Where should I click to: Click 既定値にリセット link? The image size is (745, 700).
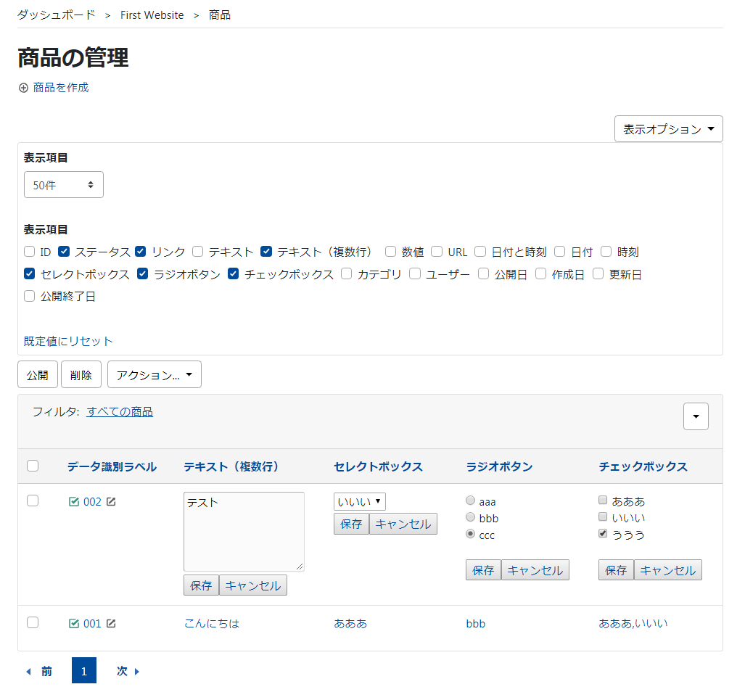pos(68,341)
